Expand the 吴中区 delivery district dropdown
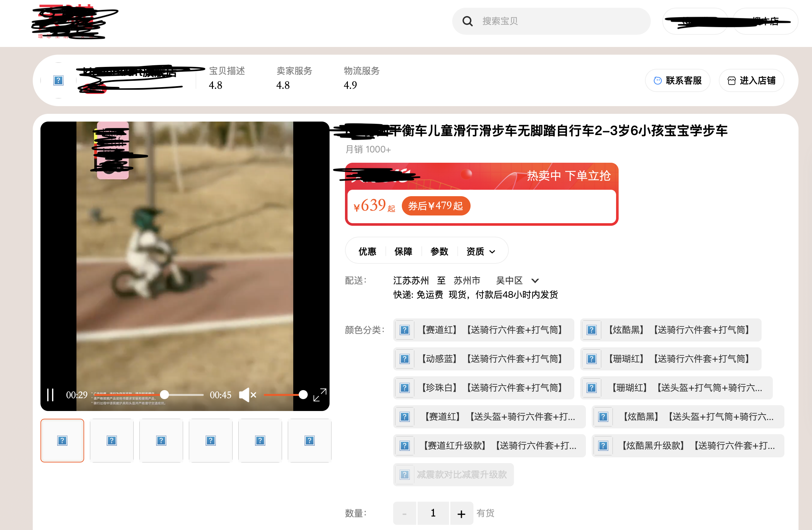Image resolution: width=812 pixels, height=530 pixels. (534, 281)
